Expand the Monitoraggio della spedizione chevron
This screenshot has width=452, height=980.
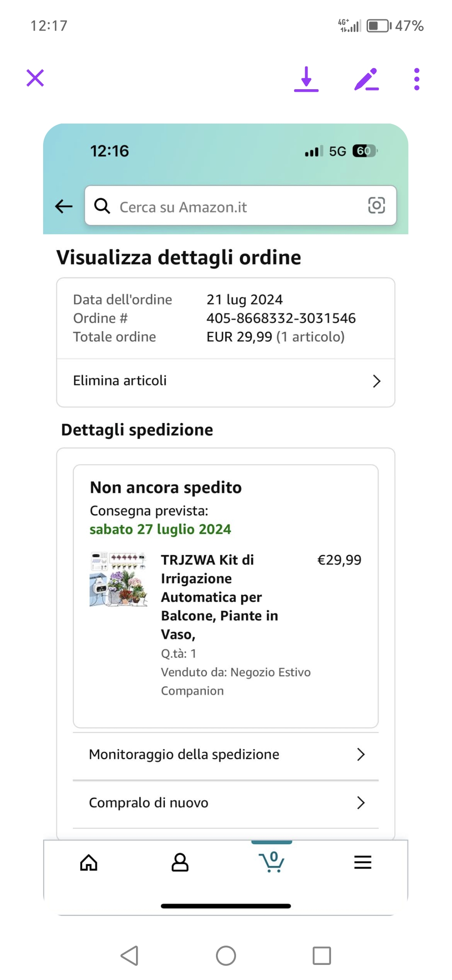point(361,755)
